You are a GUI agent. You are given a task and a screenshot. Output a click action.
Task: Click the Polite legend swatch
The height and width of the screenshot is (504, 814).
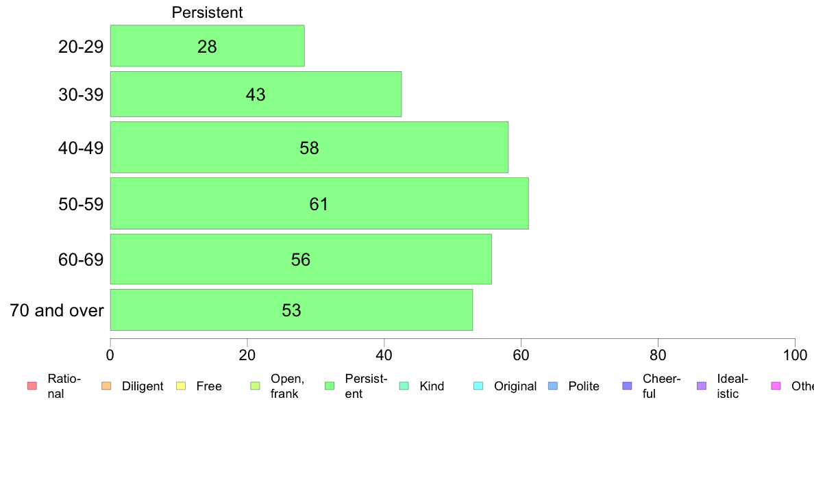pyautogui.click(x=553, y=386)
